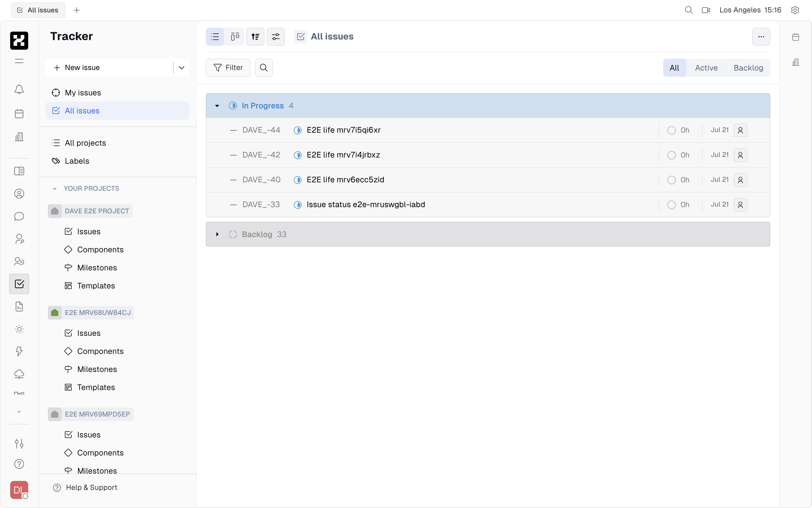Open the documents icon in left rail
This screenshot has height=508, width=812.
[x=19, y=306]
